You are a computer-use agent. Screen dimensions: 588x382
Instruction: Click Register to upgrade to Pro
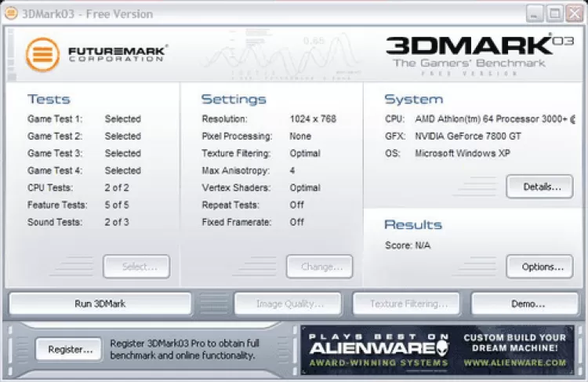coord(69,348)
